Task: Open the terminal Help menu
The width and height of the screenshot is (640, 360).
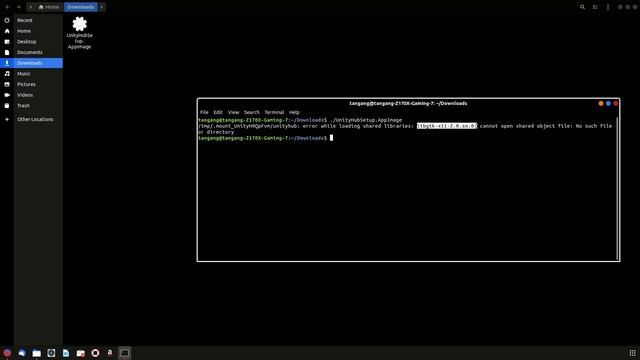Action: coord(294,112)
